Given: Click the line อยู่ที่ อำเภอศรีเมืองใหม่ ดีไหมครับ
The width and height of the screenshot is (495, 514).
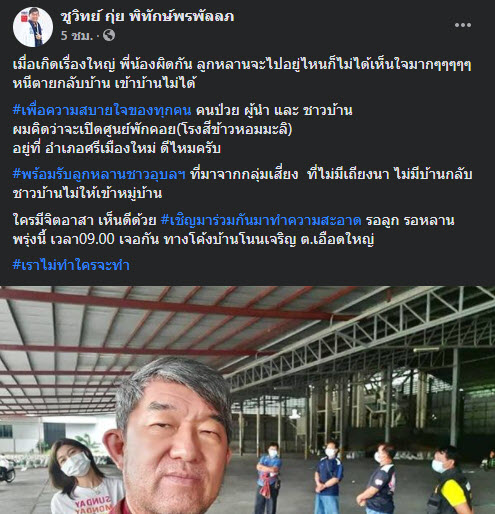Looking at the screenshot, I should pos(117,148).
